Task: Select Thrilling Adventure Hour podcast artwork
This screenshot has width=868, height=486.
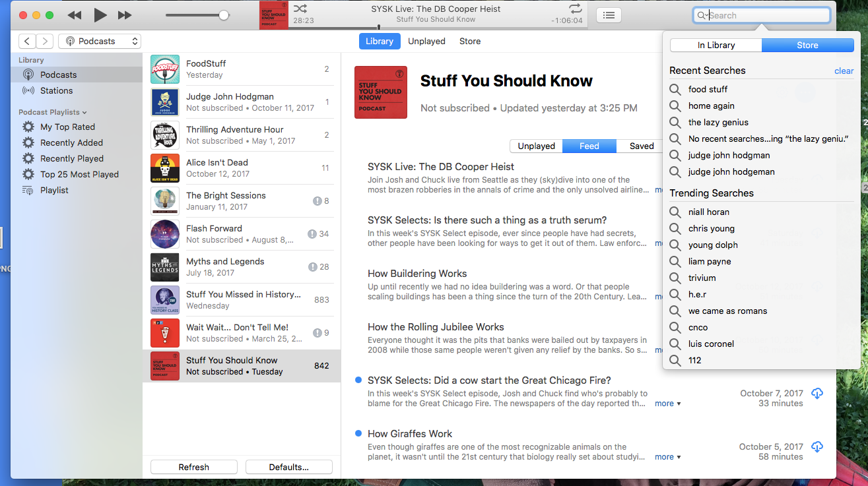Action: coord(165,135)
